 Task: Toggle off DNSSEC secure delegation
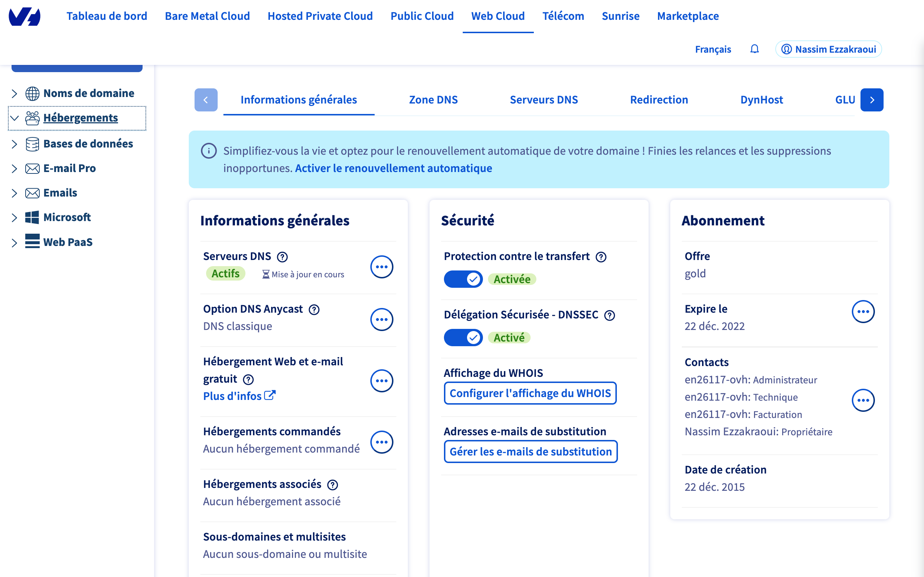(x=463, y=338)
